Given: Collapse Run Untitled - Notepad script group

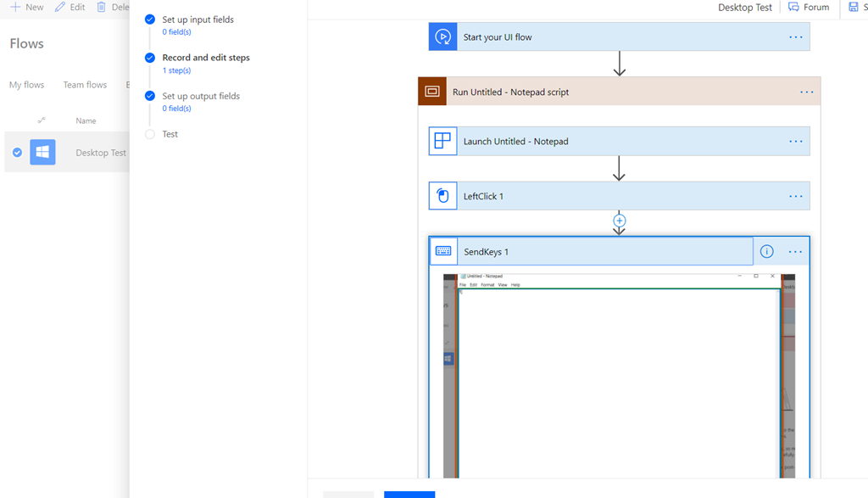Looking at the screenshot, I should click(x=620, y=92).
